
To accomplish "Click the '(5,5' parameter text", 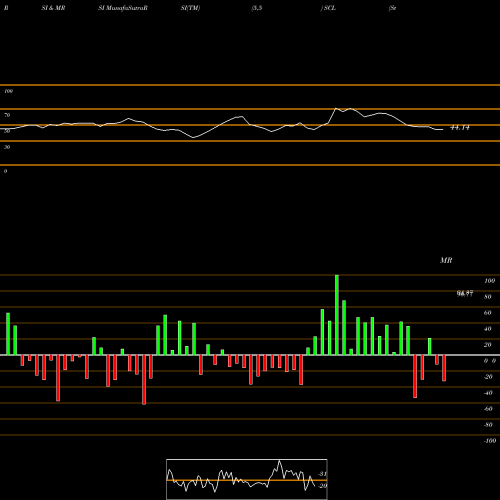I will (257, 8).
